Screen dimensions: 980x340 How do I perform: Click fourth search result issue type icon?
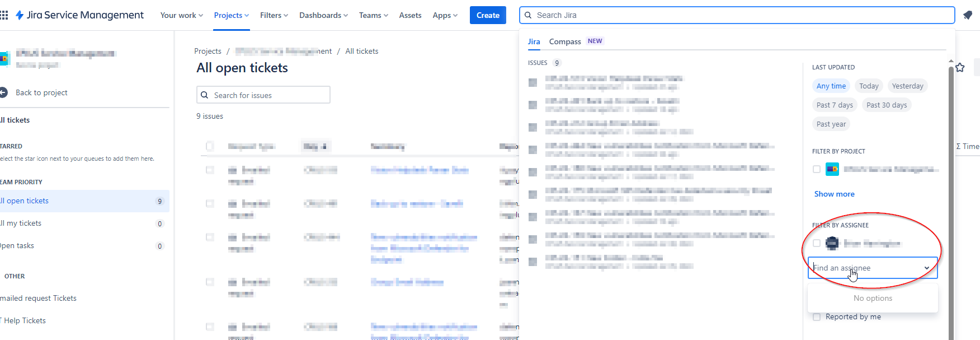pos(533,150)
